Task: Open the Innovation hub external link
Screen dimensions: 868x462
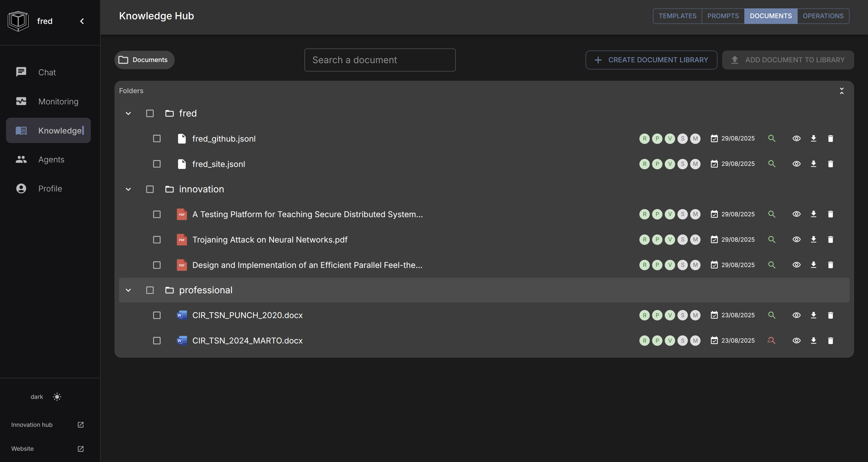Action: tap(47, 425)
